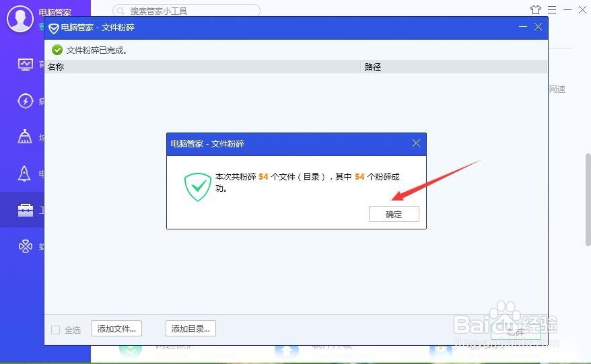Click the 电脑管家 shield logo in title
Screen dimensions: 591x364
coord(54,28)
